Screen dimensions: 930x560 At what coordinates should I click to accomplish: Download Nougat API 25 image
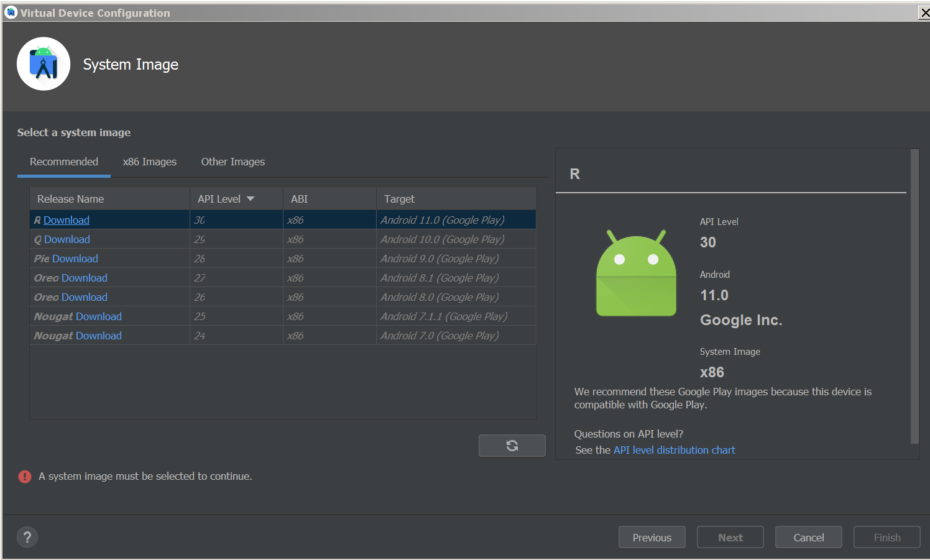click(99, 316)
